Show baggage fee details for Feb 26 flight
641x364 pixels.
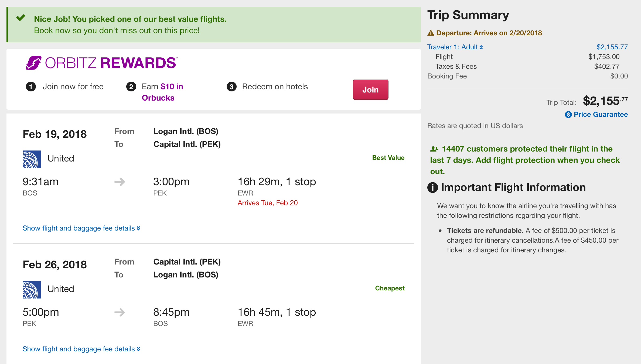click(81, 349)
